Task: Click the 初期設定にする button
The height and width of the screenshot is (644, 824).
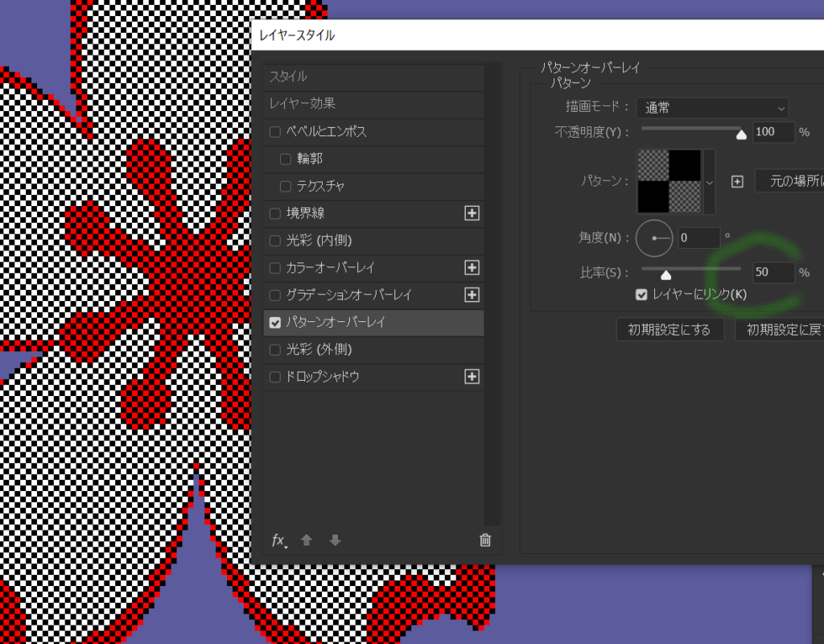Action: (669, 330)
